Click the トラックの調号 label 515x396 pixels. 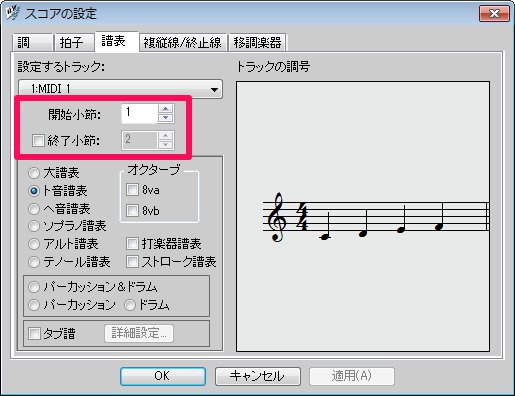pyautogui.click(x=273, y=67)
